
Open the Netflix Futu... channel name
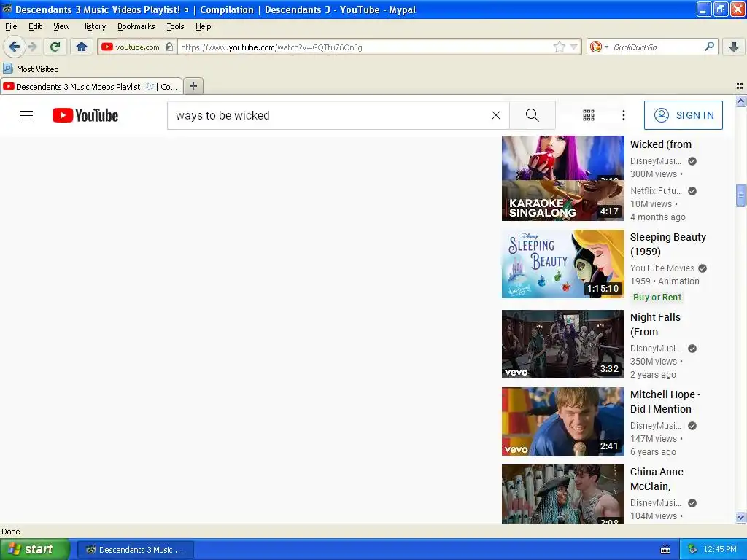pyautogui.click(x=656, y=191)
